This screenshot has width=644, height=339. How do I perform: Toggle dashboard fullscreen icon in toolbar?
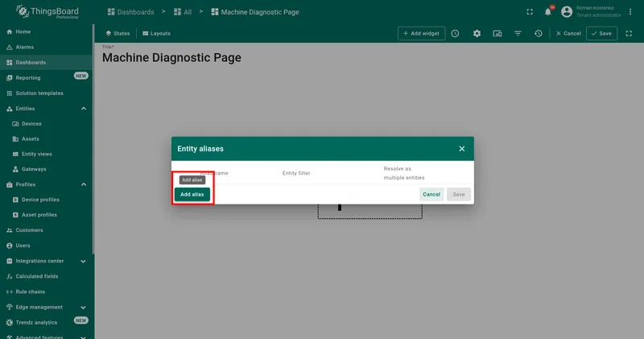629,33
